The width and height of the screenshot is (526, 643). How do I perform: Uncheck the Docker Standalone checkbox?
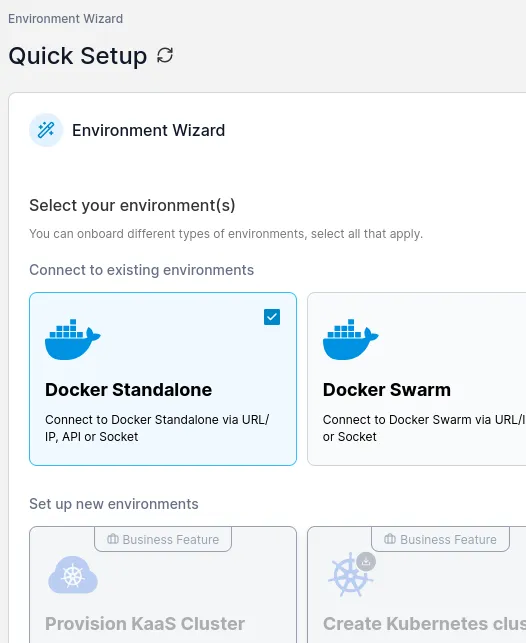tap(272, 317)
